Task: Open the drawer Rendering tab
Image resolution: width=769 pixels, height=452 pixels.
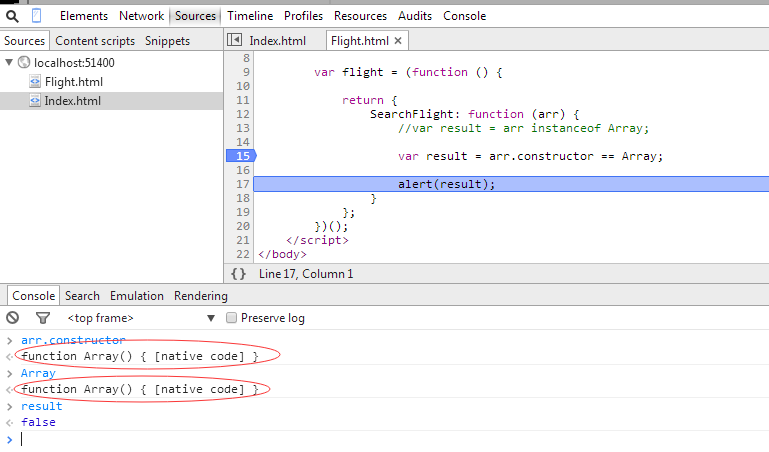Action: coord(201,296)
